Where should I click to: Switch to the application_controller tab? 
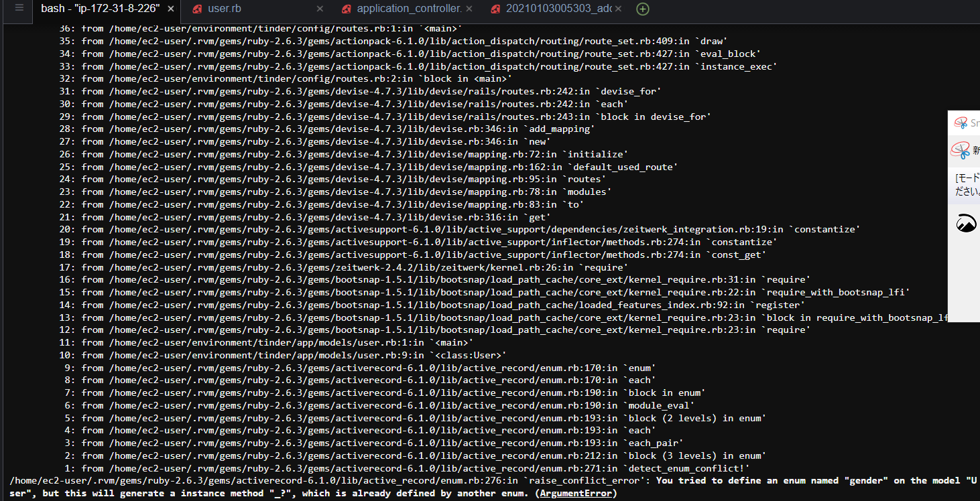click(409, 9)
